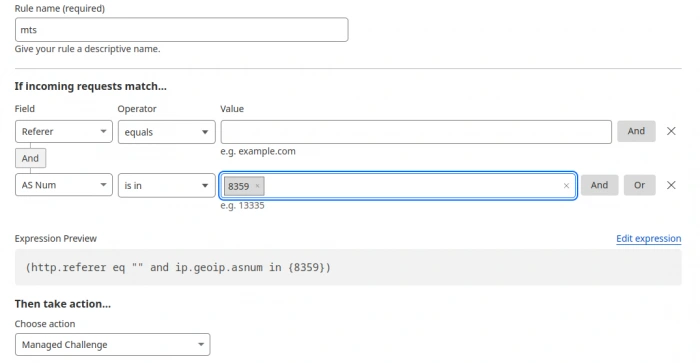
Task: Click the 'e.g. 13335' hint text
Action: (x=242, y=205)
